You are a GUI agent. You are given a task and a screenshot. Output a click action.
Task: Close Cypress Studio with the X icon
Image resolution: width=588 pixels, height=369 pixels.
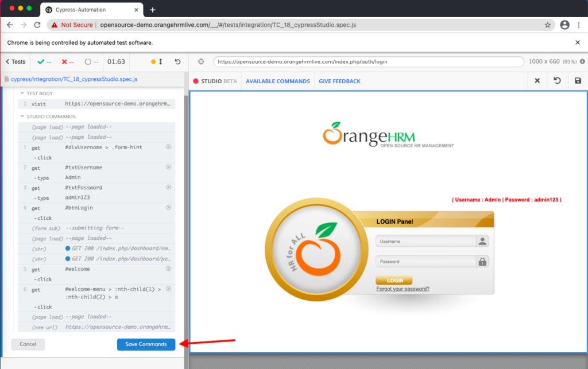(537, 81)
